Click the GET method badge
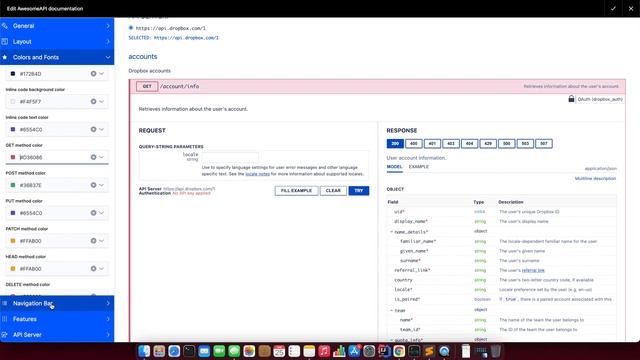 147,87
